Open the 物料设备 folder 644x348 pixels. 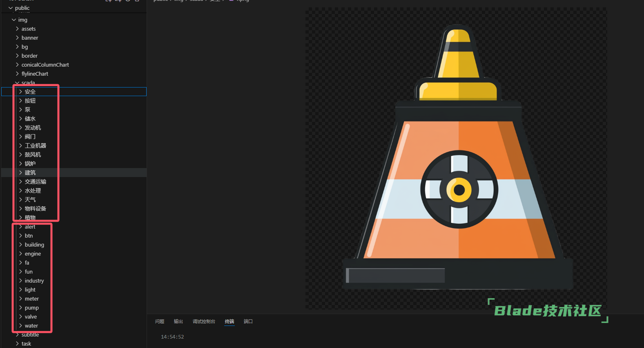click(35, 209)
